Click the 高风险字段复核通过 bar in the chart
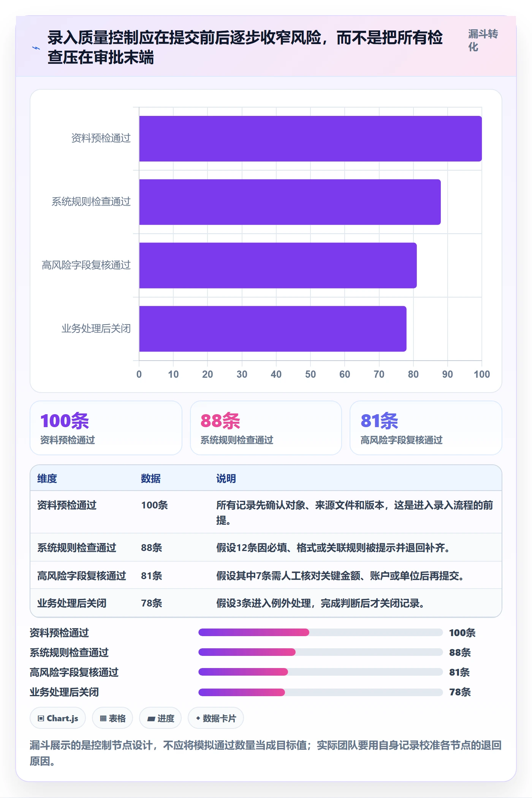This screenshot has height=798, width=532. coord(278,265)
